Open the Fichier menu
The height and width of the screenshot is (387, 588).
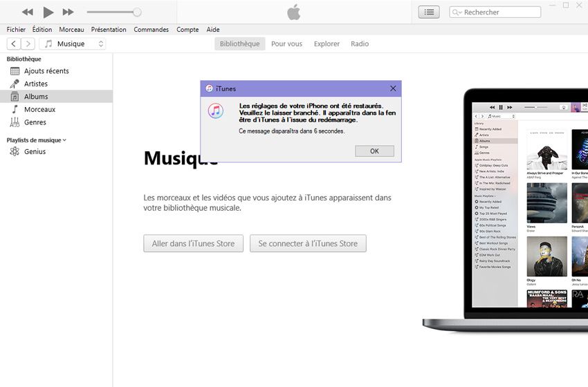(x=16, y=30)
